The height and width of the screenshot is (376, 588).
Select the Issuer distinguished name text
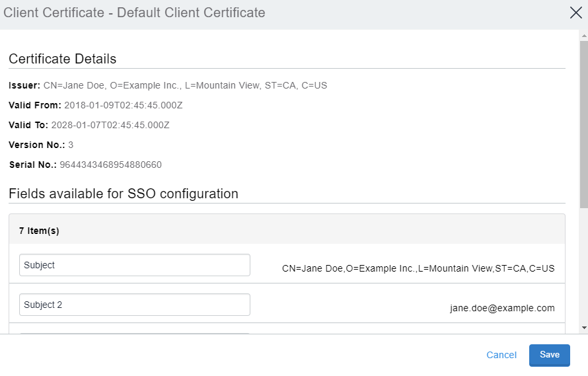(x=185, y=85)
